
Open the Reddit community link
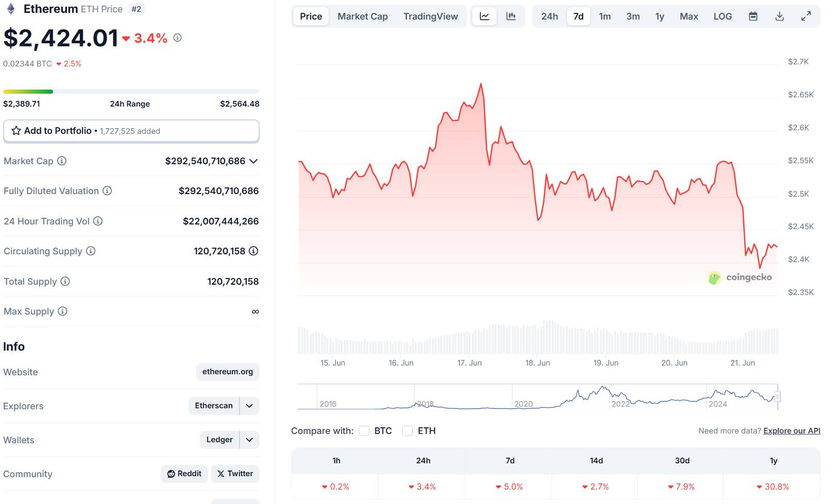184,474
